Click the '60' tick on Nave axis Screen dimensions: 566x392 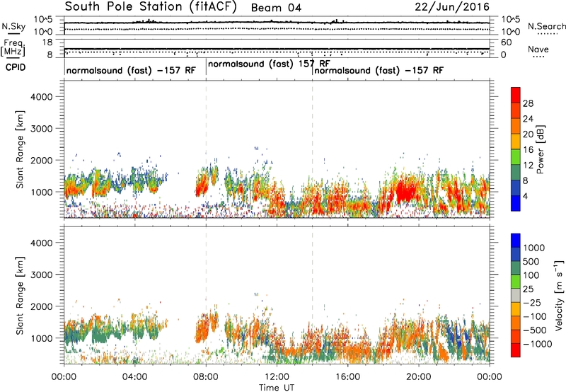coord(506,42)
